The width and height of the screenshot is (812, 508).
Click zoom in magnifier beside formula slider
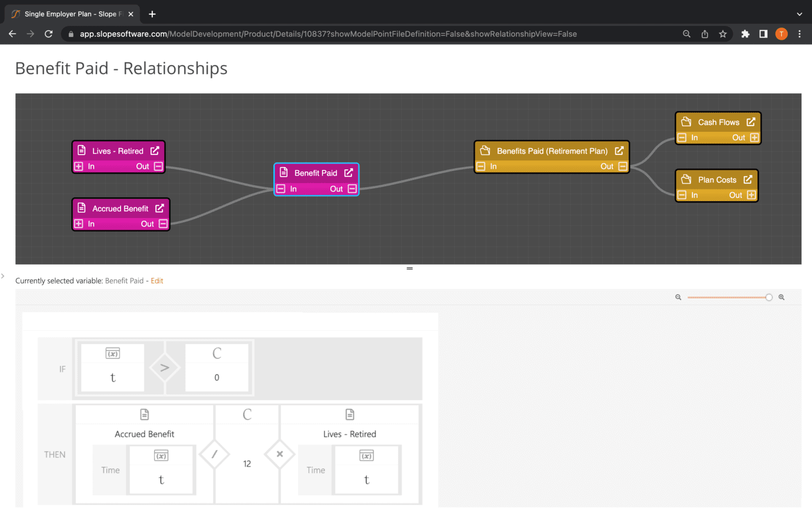(781, 297)
